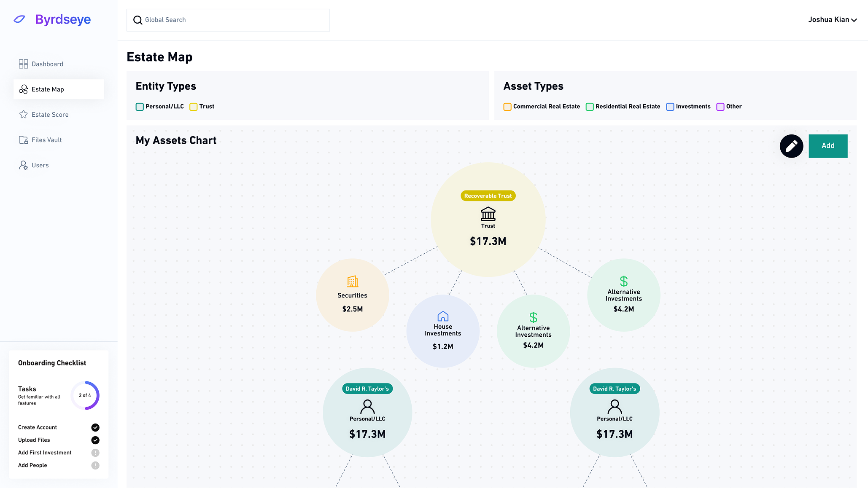This screenshot has height=488, width=868.
Task: Open Dashboard from the sidebar
Action: coord(47,64)
